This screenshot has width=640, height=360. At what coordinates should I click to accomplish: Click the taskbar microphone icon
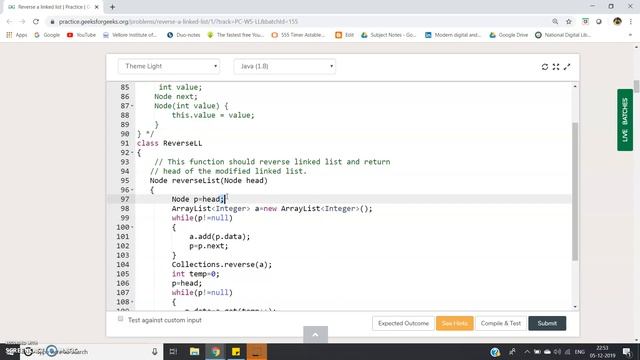pyautogui.click(x=155, y=351)
